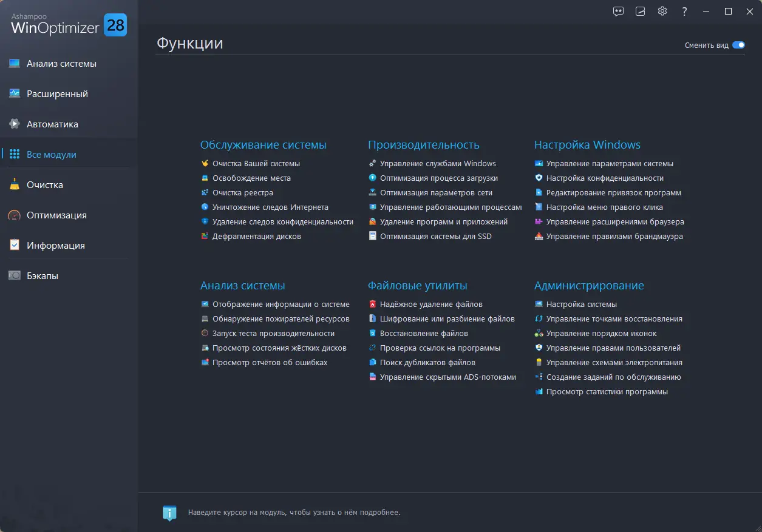Screen dimensions: 762x532
Task: Click the Оптимизация параметров сети icon
Action: tap(373, 193)
